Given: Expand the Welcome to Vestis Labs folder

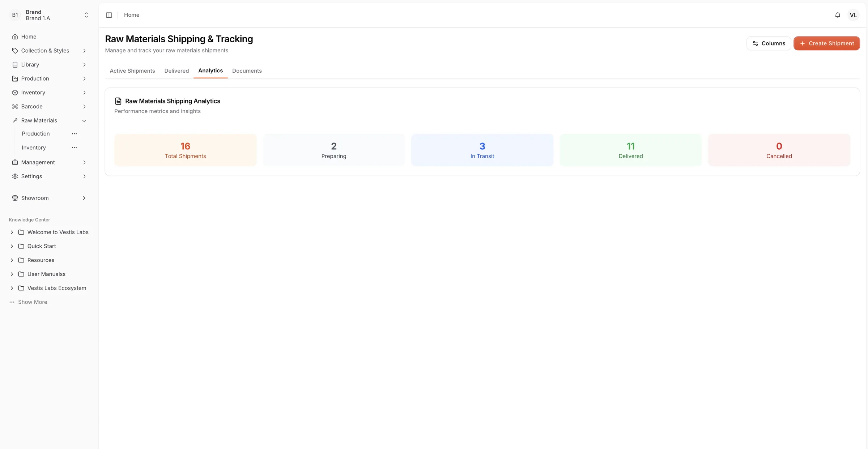Looking at the screenshot, I should point(12,232).
